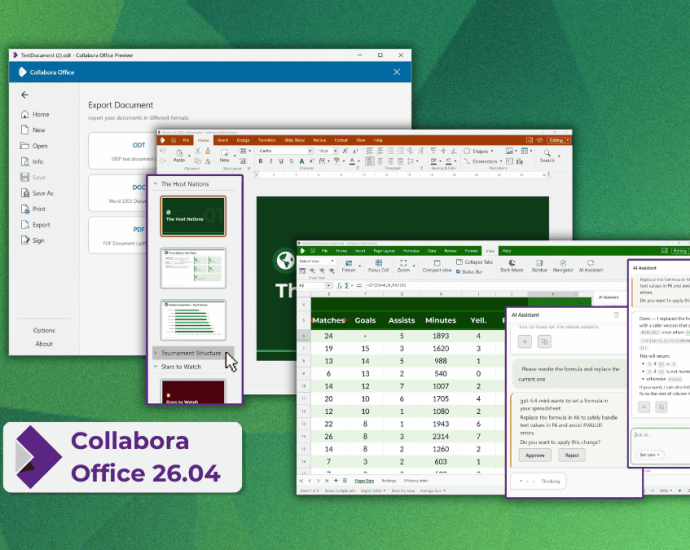Select Print in the backstage sidebar
This screenshot has width=690, height=550.
33,209
